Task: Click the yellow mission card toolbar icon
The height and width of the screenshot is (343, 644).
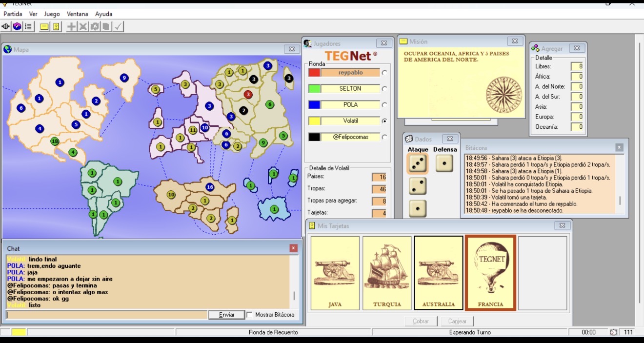Action: 44,26
